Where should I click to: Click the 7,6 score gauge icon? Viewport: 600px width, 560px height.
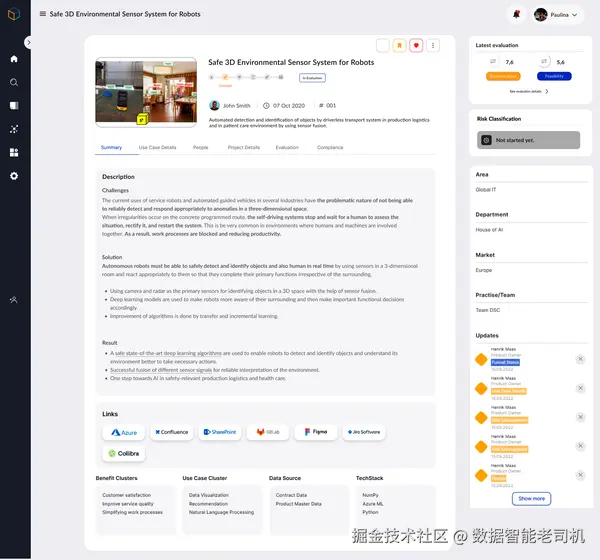point(493,61)
